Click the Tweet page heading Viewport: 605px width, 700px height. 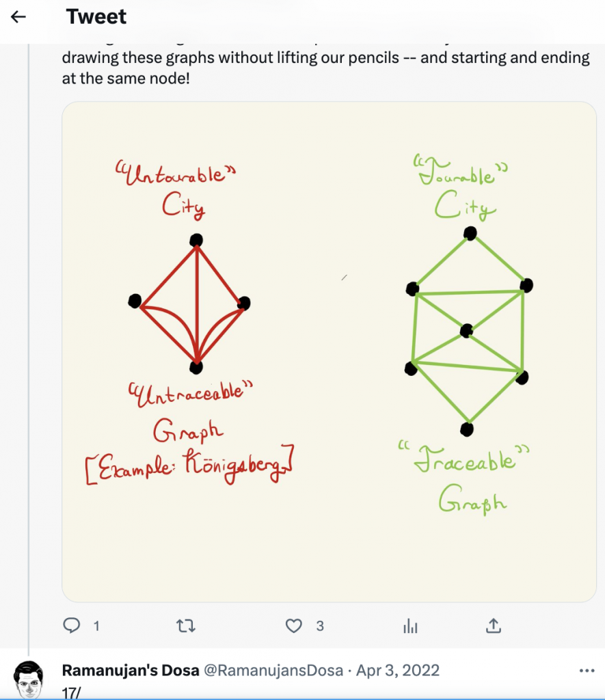coord(96,16)
